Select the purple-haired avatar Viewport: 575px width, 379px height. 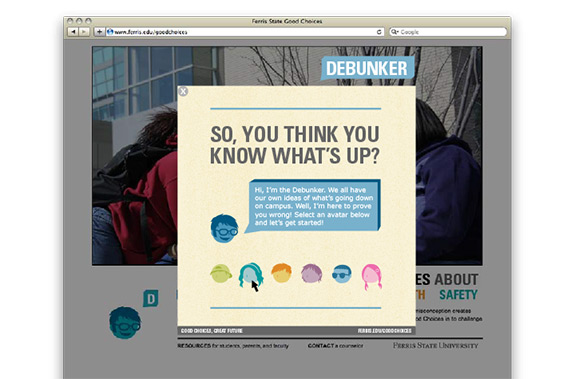311,273
